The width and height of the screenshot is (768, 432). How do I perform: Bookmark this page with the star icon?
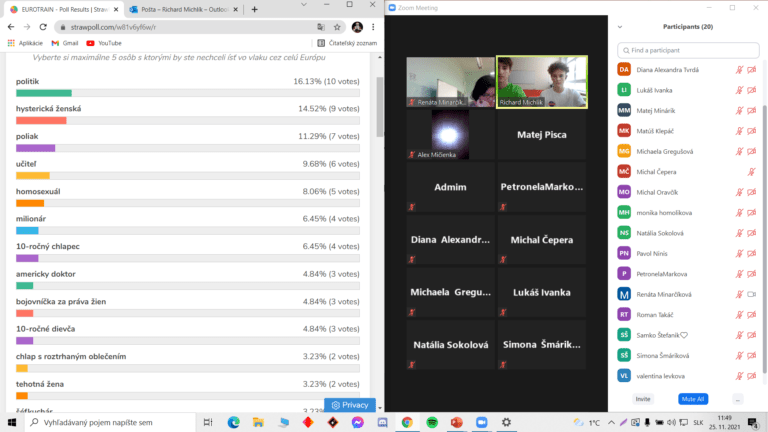coord(337,27)
